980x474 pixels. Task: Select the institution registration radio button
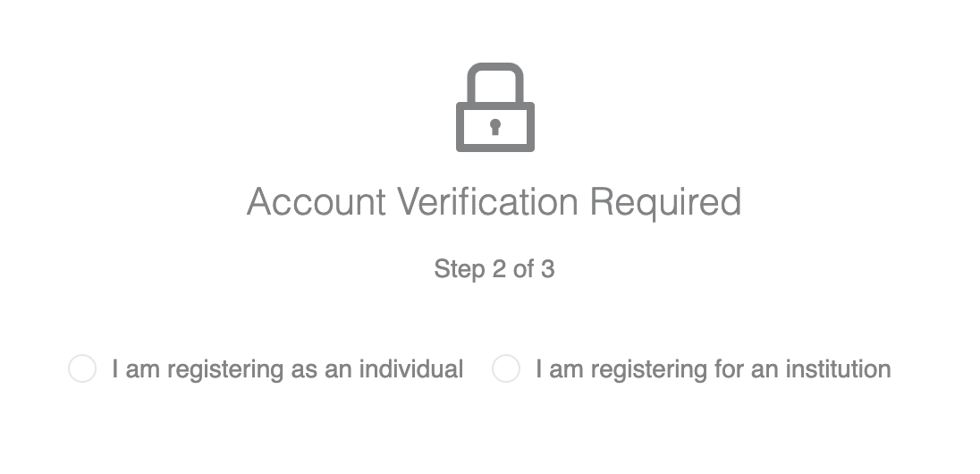point(505,368)
